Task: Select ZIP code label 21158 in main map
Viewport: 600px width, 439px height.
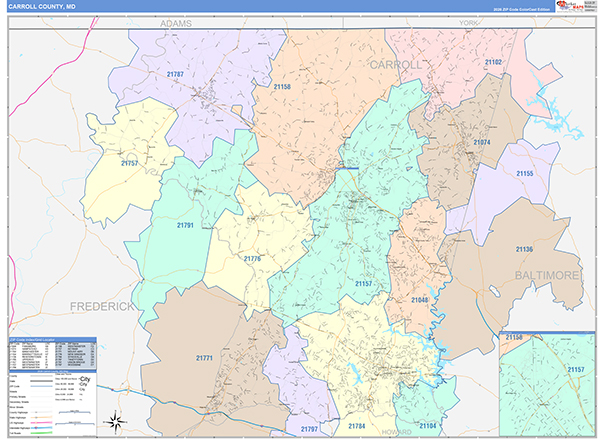Action: tap(282, 87)
